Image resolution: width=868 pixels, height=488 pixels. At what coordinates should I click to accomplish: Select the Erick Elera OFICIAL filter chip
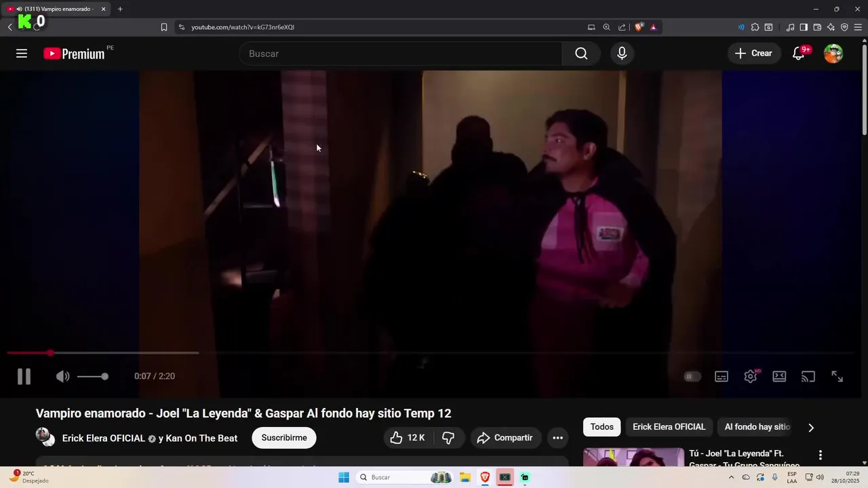pyautogui.click(x=669, y=427)
